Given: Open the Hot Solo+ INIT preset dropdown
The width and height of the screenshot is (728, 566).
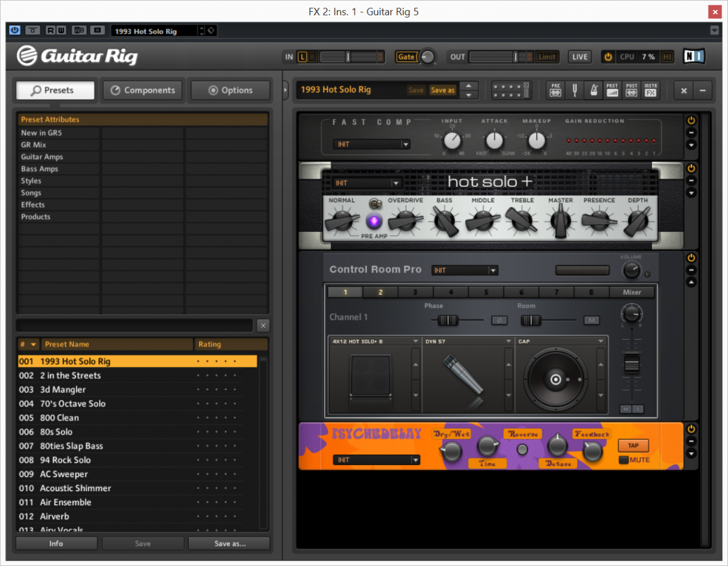Looking at the screenshot, I should 367,183.
